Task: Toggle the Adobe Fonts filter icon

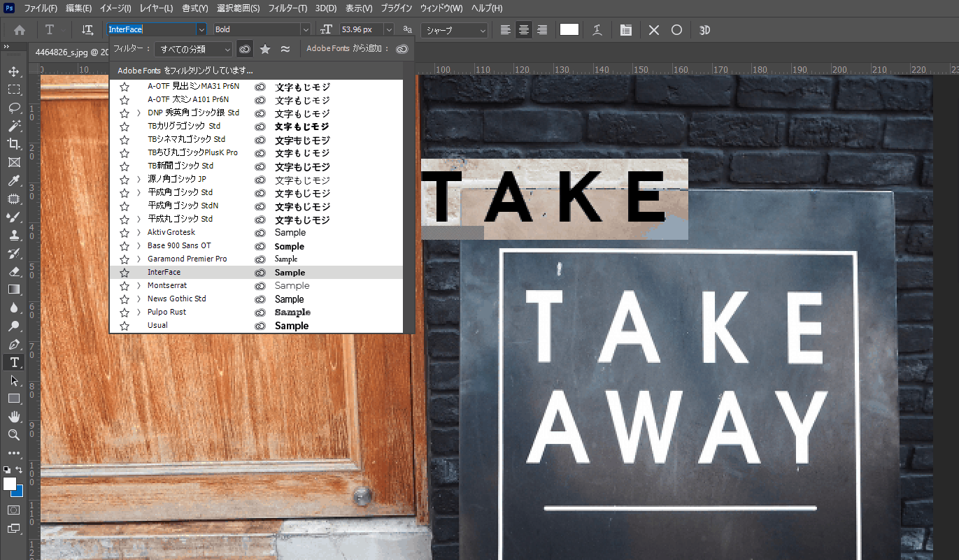Action: point(244,49)
